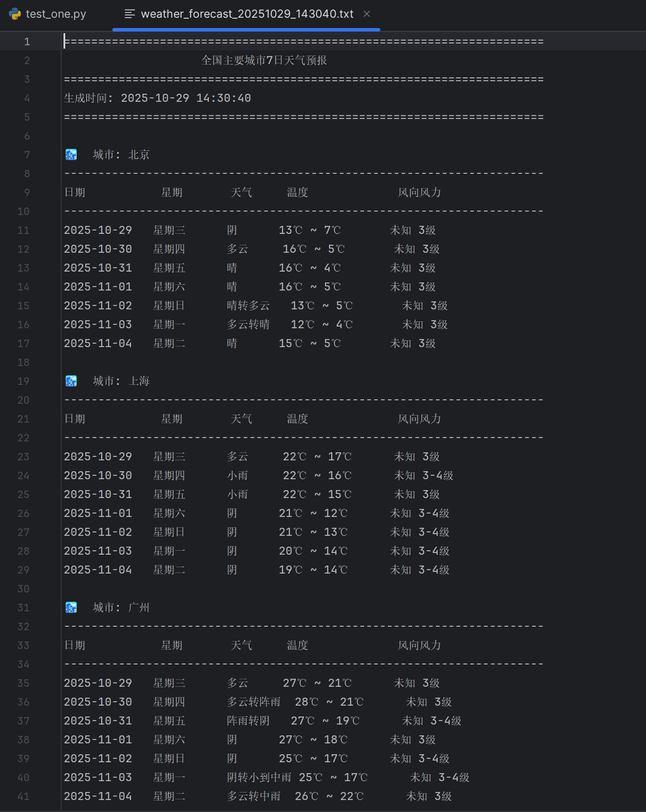Click 22℃ ~ 17℃ on line 23
The image size is (646, 812).
318,456
